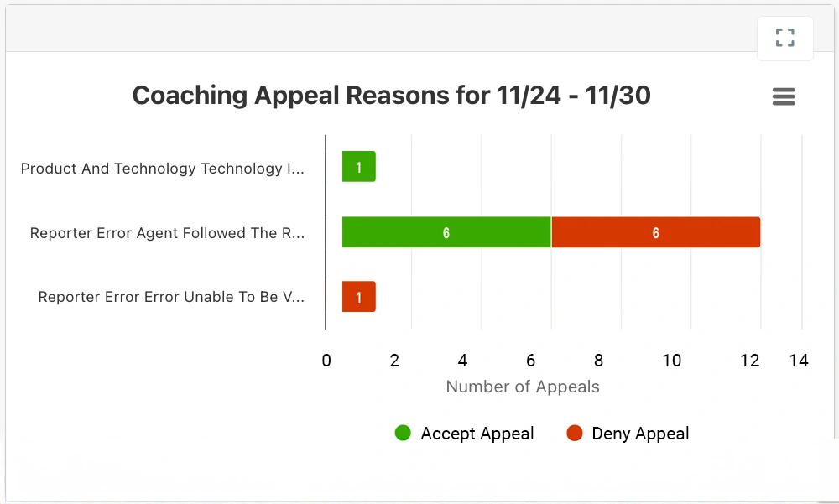Click the 0 tick on the x-axis

(x=326, y=361)
